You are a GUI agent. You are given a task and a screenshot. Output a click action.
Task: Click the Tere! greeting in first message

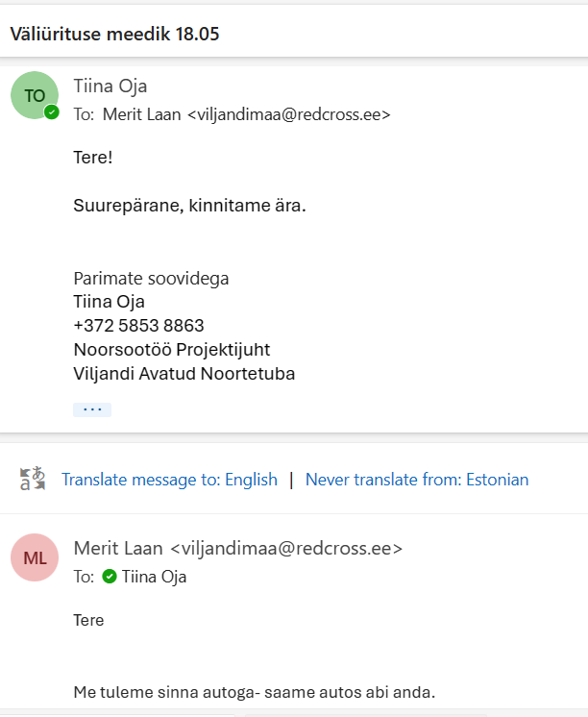pyautogui.click(x=93, y=158)
